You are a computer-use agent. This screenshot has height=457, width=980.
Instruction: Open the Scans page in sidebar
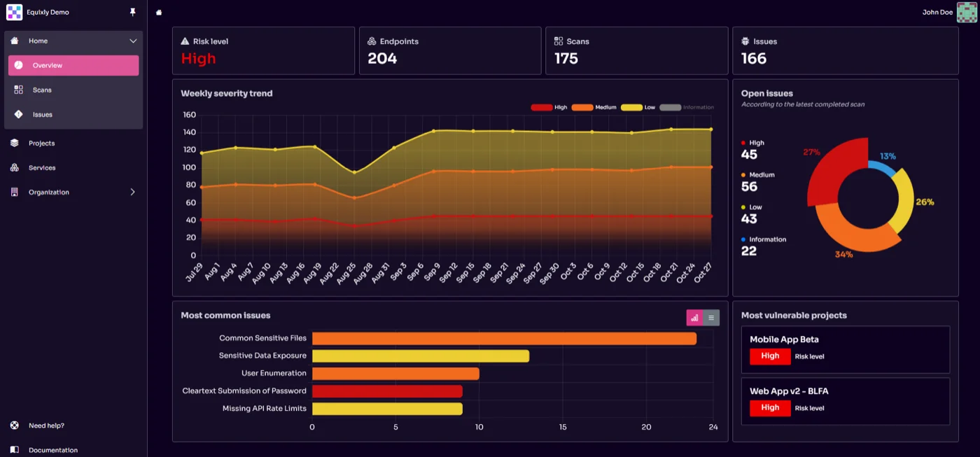[x=42, y=90]
